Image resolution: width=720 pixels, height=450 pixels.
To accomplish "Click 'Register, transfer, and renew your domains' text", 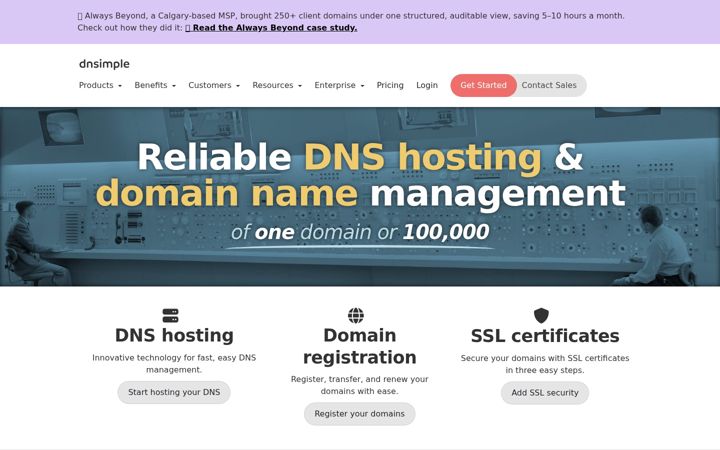I will tap(360, 385).
